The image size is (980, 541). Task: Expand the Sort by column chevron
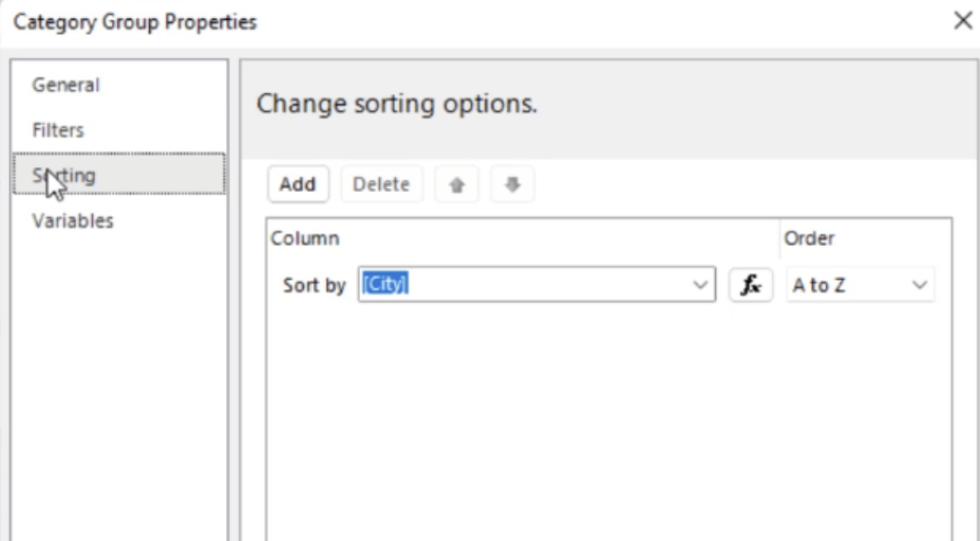[x=700, y=285]
